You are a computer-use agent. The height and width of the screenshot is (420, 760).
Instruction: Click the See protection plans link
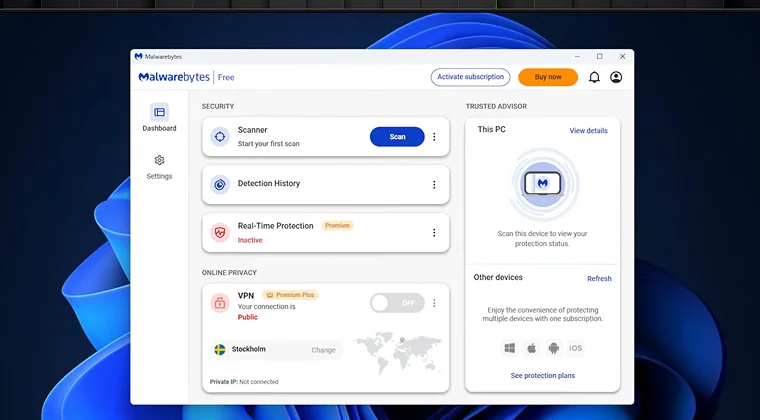[542, 376]
